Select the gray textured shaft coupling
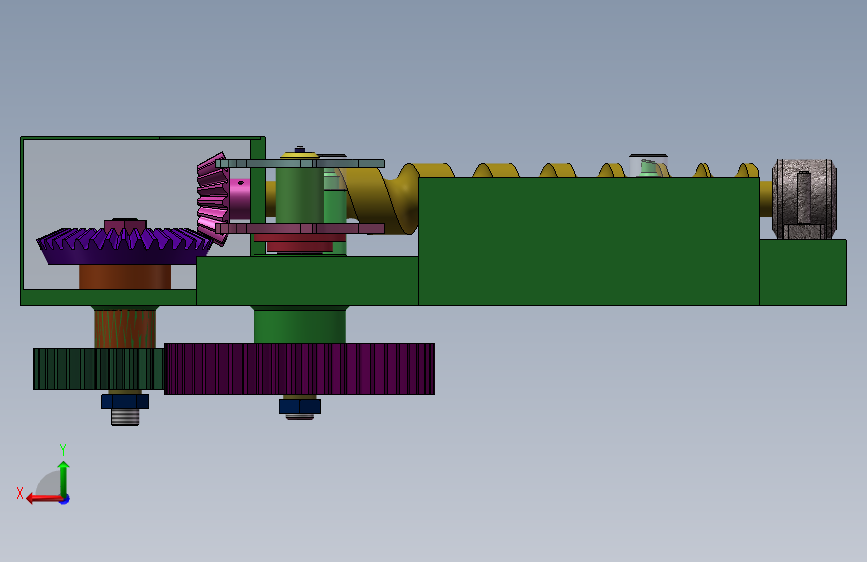Screen dimensions: 867x562 pyautogui.click(x=804, y=199)
